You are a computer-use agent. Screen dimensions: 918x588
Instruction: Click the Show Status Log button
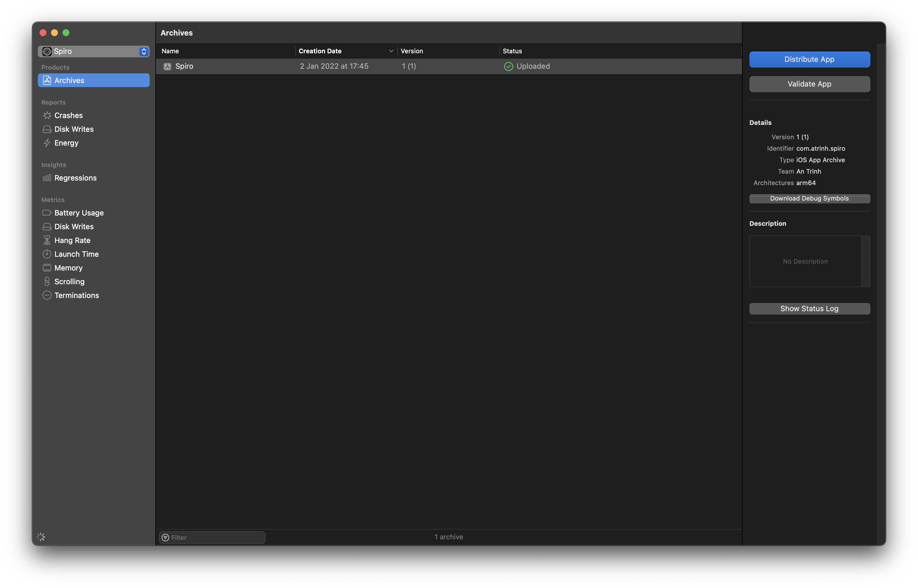click(x=809, y=308)
